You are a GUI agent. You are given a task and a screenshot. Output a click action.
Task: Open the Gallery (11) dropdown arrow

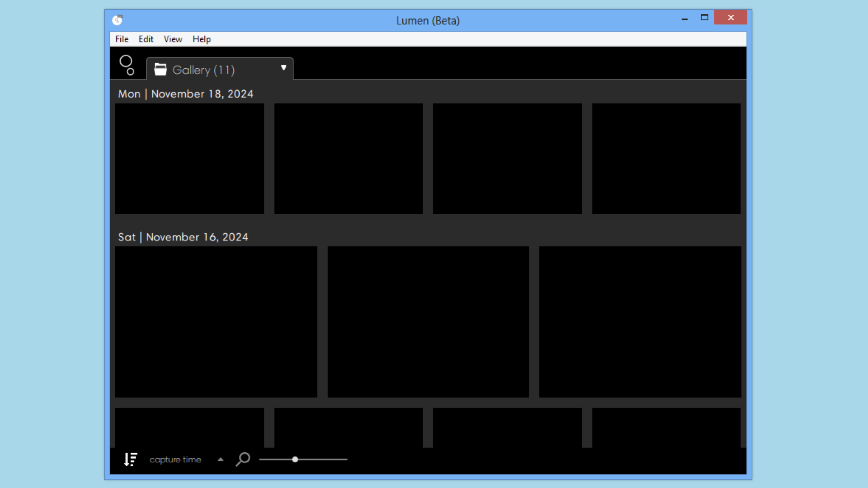(283, 68)
